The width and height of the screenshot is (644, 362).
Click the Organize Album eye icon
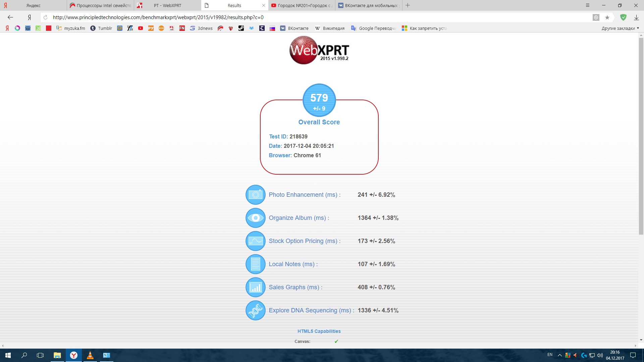click(x=255, y=218)
